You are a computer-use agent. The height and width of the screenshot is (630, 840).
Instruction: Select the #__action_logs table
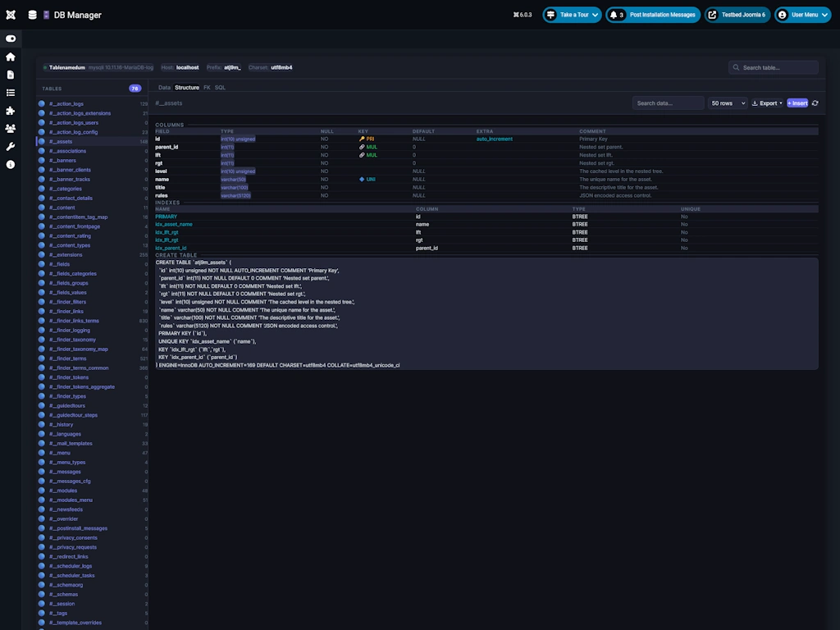coord(92,104)
